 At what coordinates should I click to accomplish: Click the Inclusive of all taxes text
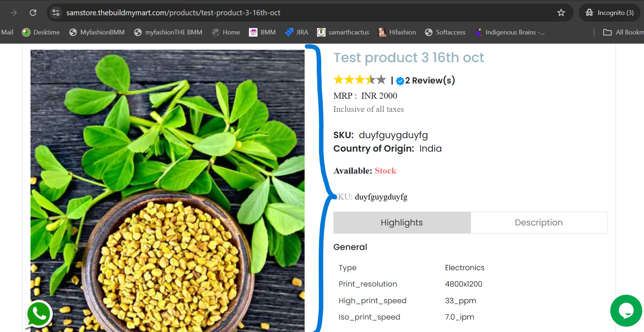click(x=368, y=109)
